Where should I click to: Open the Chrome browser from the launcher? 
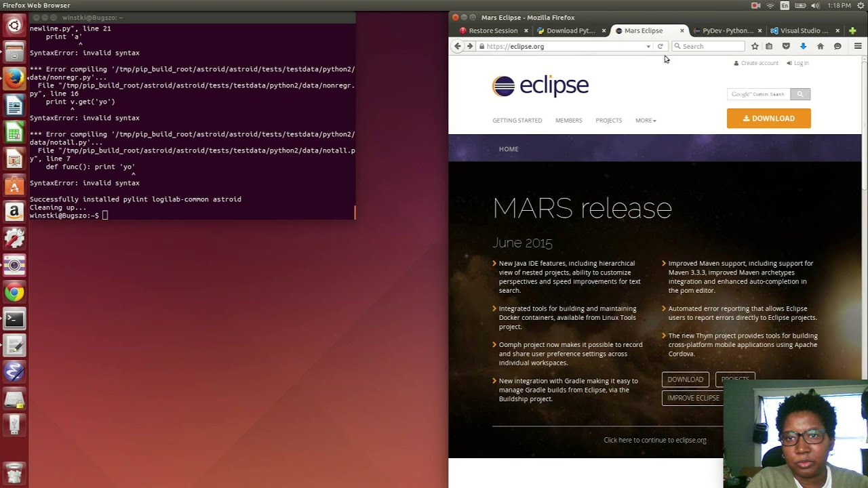point(14,292)
